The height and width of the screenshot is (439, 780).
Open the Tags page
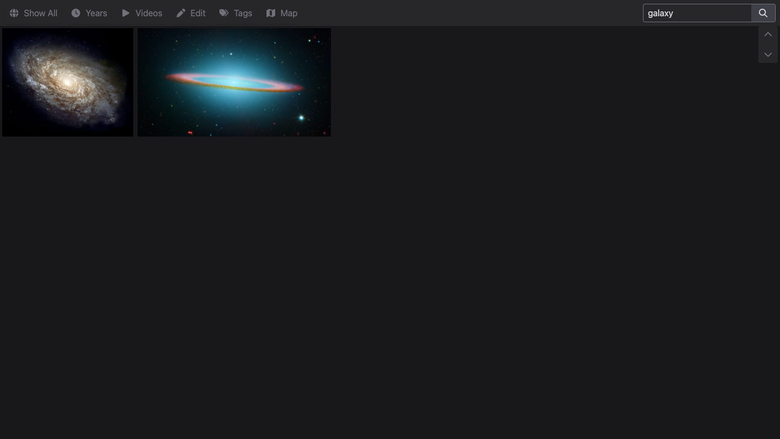(x=236, y=13)
